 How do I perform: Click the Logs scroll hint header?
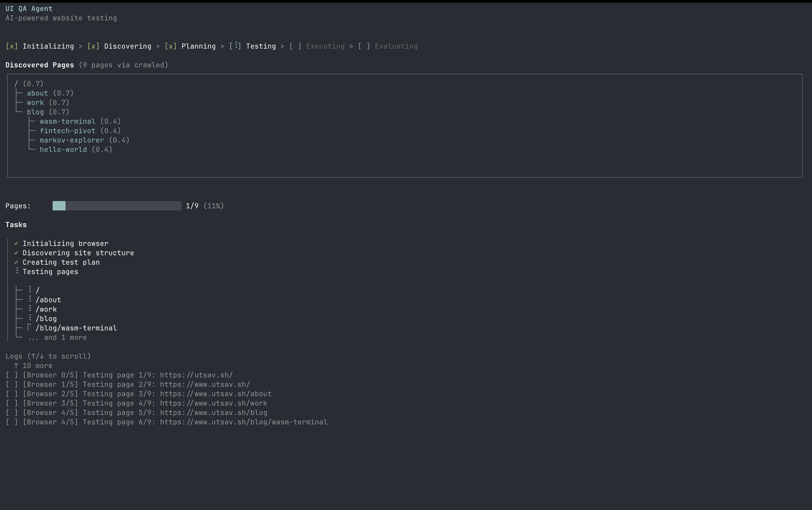48,356
